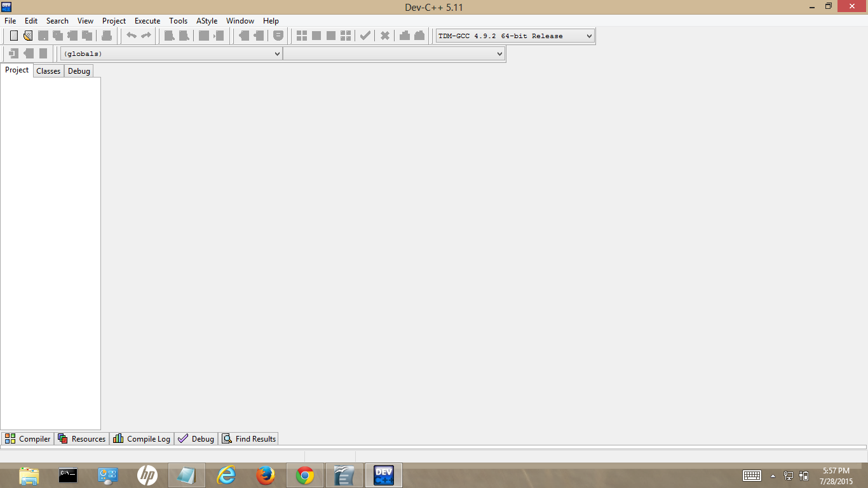Select the Debug tab in left panel
The width and height of the screenshot is (868, 488).
point(79,71)
